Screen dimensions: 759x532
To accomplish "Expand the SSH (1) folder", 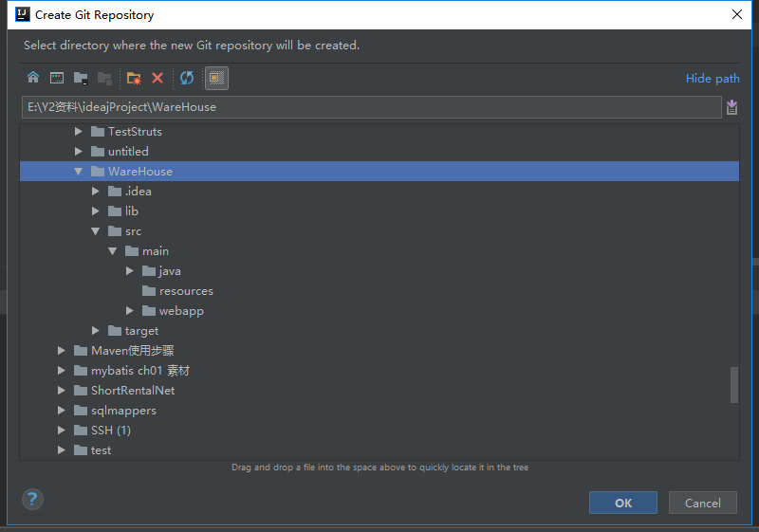I will [x=61, y=430].
